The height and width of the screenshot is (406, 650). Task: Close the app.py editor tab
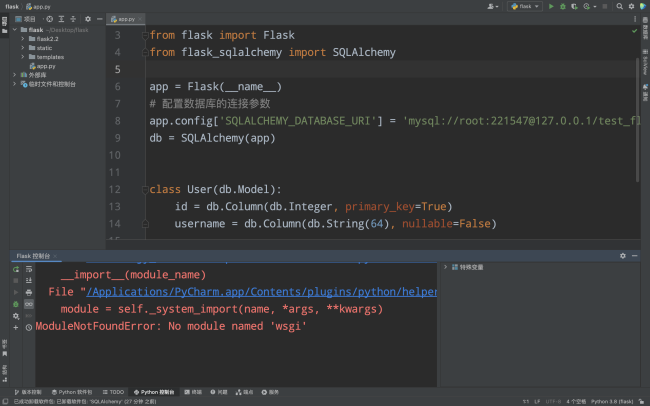tap(140, 19)
